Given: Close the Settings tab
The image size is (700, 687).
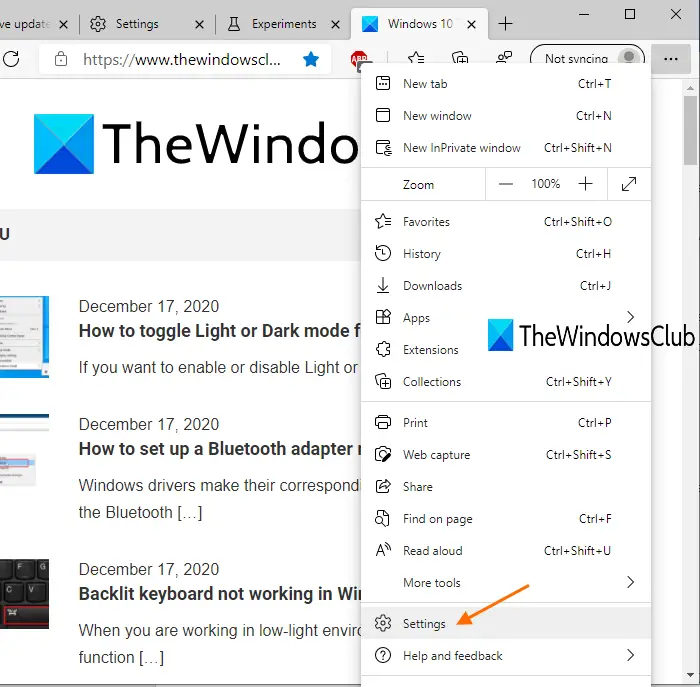Looking at the screenshot, I should tap(200, 24).
